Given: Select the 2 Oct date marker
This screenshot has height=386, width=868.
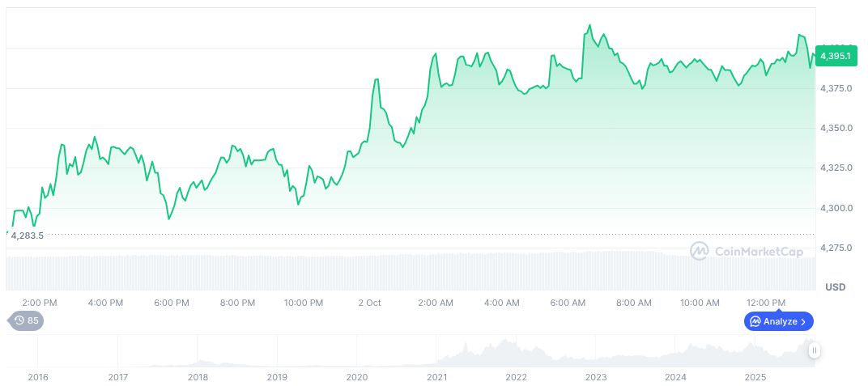Looking at the screenshot, I should click(369, 303).
